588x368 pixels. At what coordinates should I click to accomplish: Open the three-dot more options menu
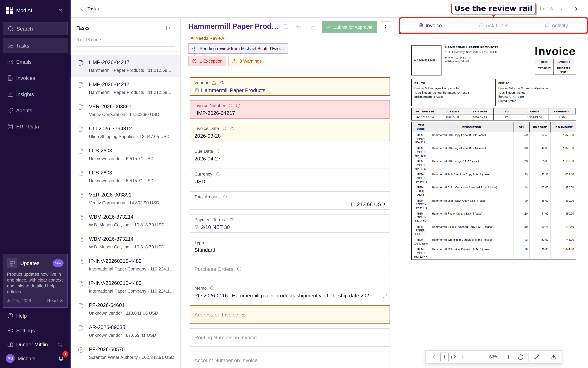[385, 27]
